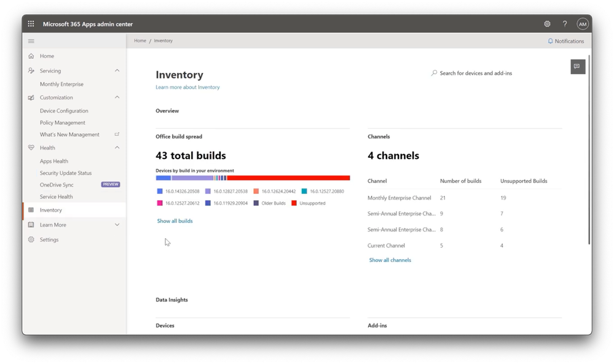Click the 16.0.12527.20880 legend swatch
The image size is (614, 364).
pyautogui.click(x=304, y=191)
